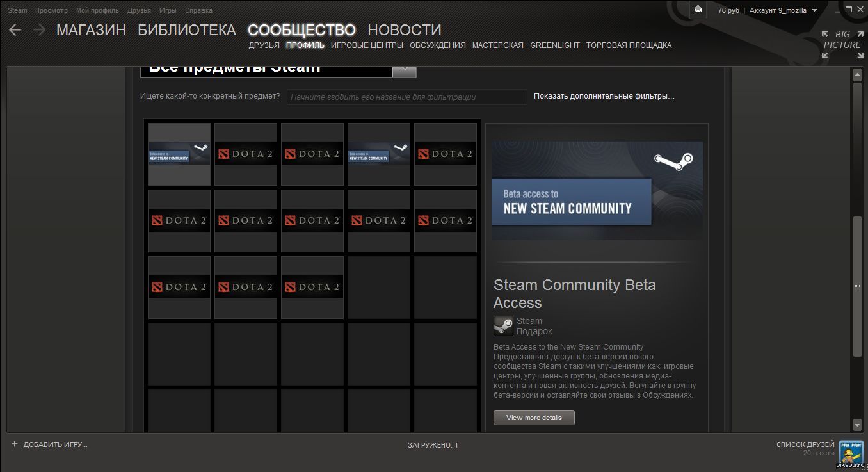
Task: Click the "20 в сети" online friends count
Action: point(819,453)
